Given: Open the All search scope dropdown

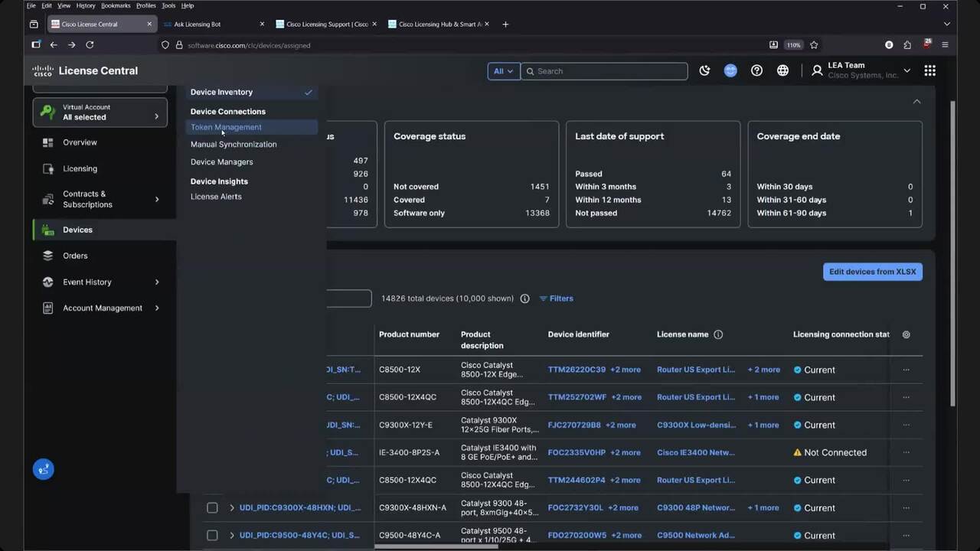Looking at the screenshot, I should pyautogui.click(x=503, y=71).
